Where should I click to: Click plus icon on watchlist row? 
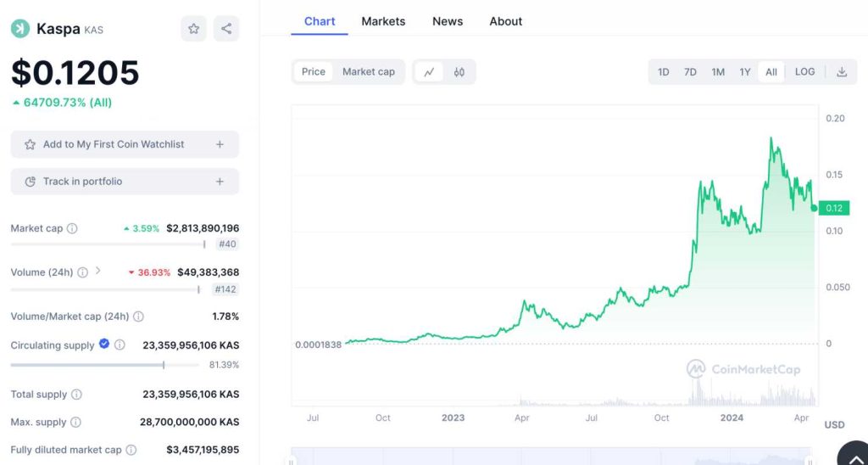220,144
